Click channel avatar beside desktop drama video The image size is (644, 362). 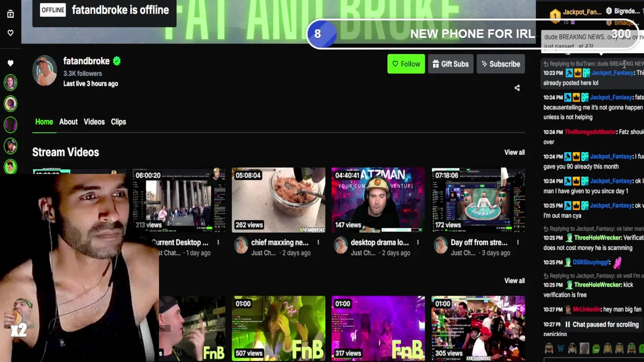(x=341, y=245)
